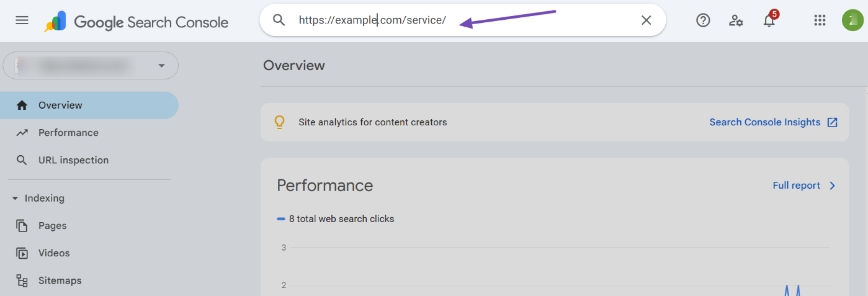Open the notifications bell
868x296 pixels.
[x=769, y=20]
